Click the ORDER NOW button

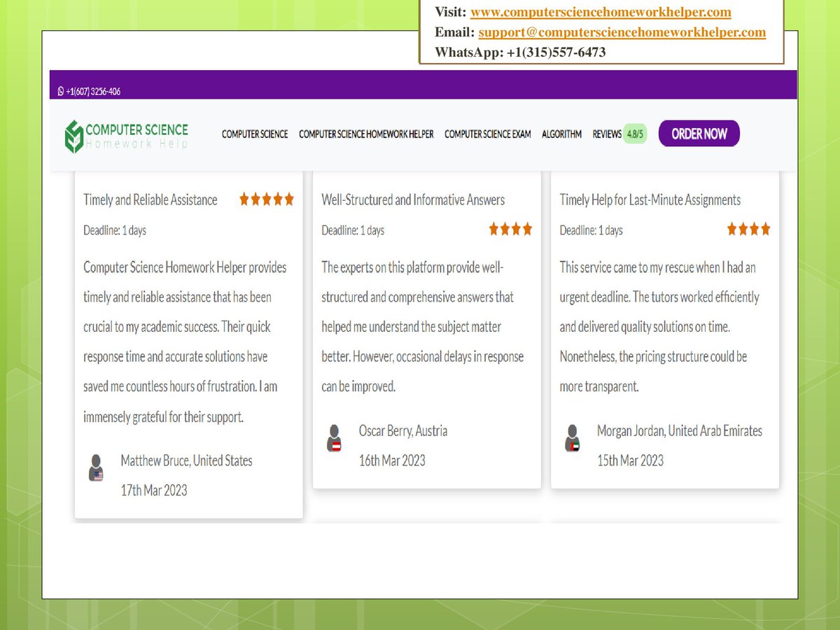[699, 134]
